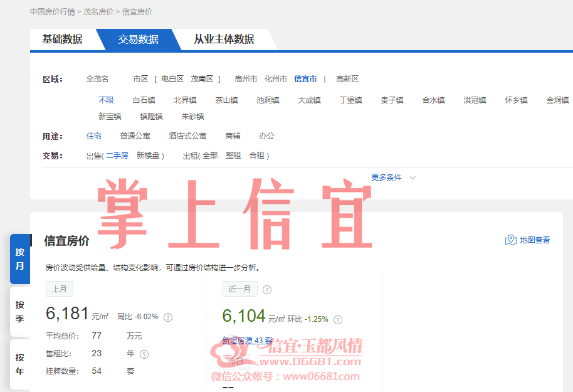Viewport: 573px width, 392px height.
Task: Open the 新增房源 43 套 link
Action: [x=248, y=341]
